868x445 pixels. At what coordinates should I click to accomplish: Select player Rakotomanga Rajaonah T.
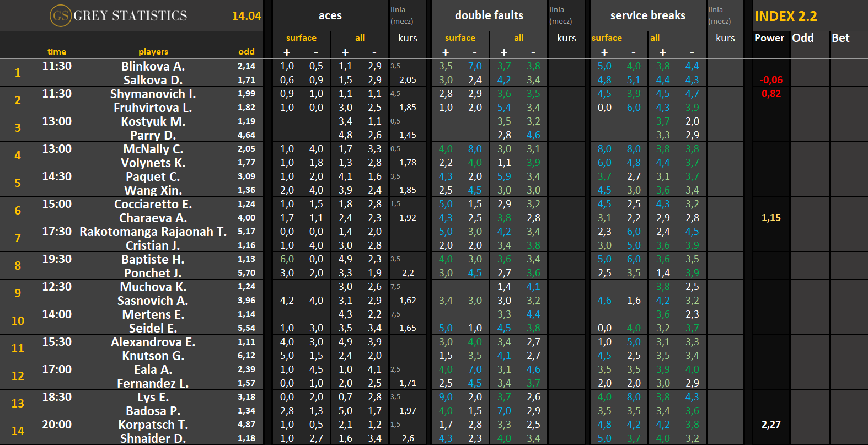(153, 232)
